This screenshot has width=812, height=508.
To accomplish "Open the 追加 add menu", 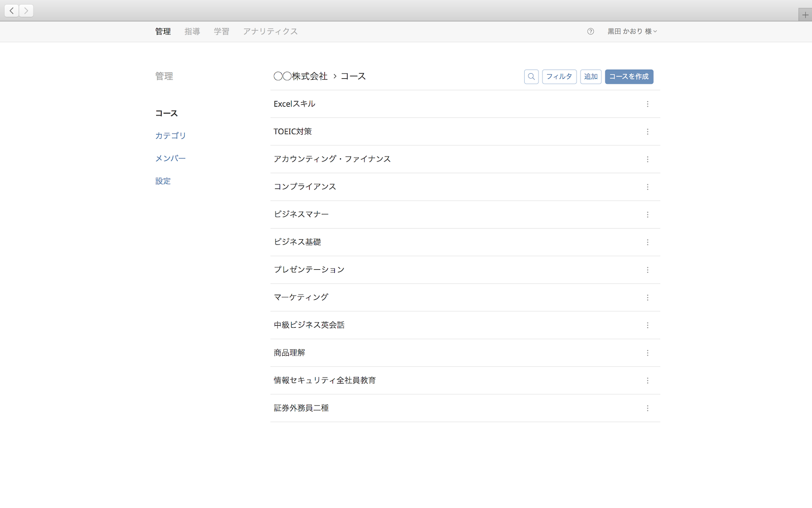I will click(x=591, y=77).
